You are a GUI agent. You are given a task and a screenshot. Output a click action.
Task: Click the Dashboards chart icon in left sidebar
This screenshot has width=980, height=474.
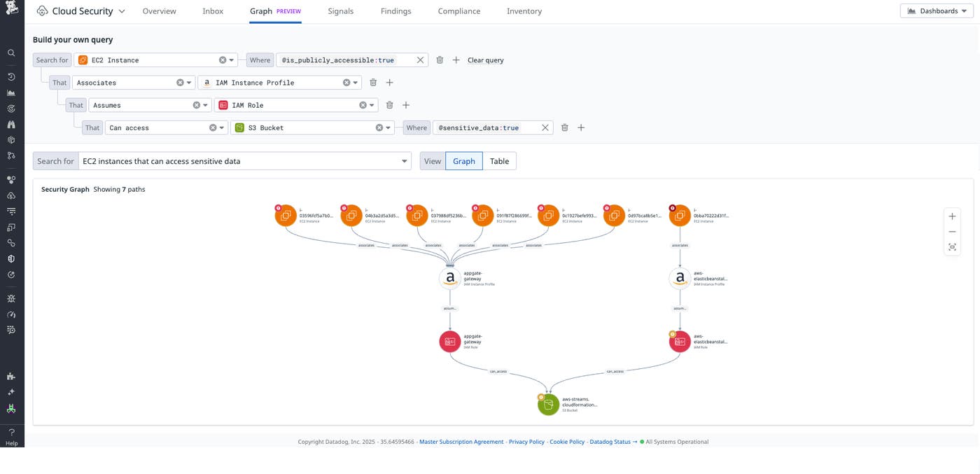[x=10, y=92]
